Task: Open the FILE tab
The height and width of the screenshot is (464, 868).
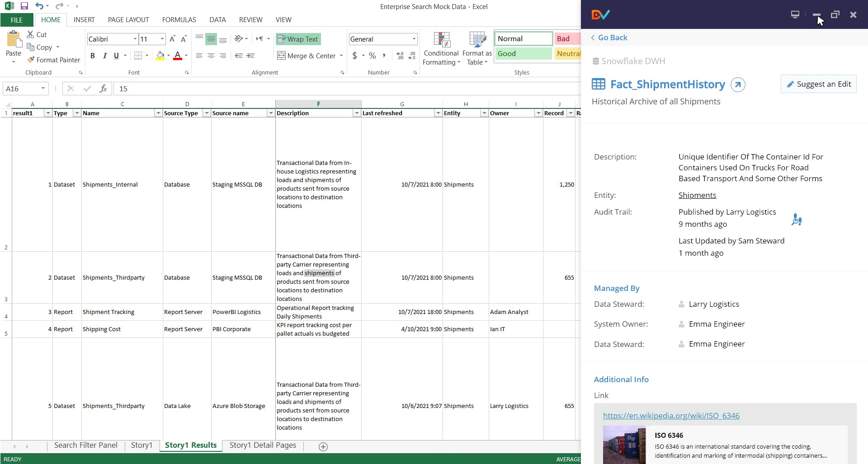Action: click(17, 20)
